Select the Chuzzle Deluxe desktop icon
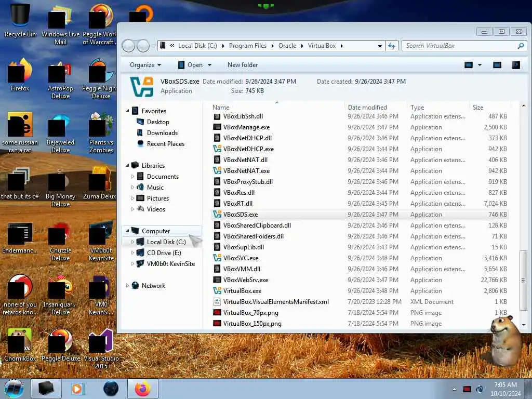Image resolution: width=532 pixels, height=399 pixels. (60, 241)
